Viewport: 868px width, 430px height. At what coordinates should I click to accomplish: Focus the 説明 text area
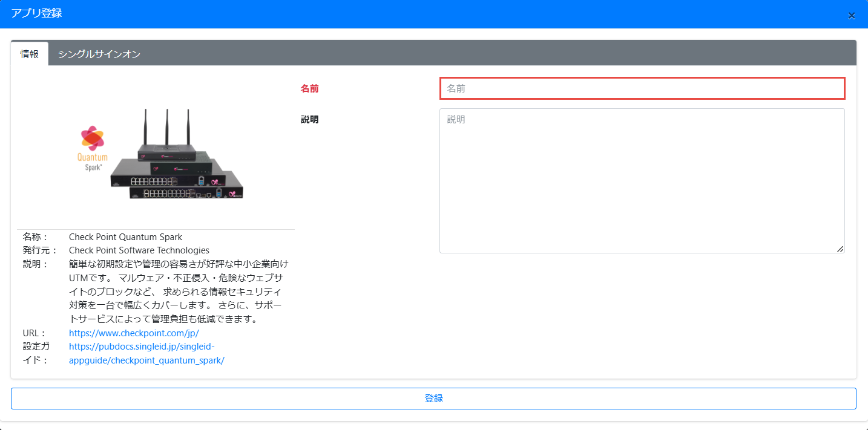click(642, 180)
